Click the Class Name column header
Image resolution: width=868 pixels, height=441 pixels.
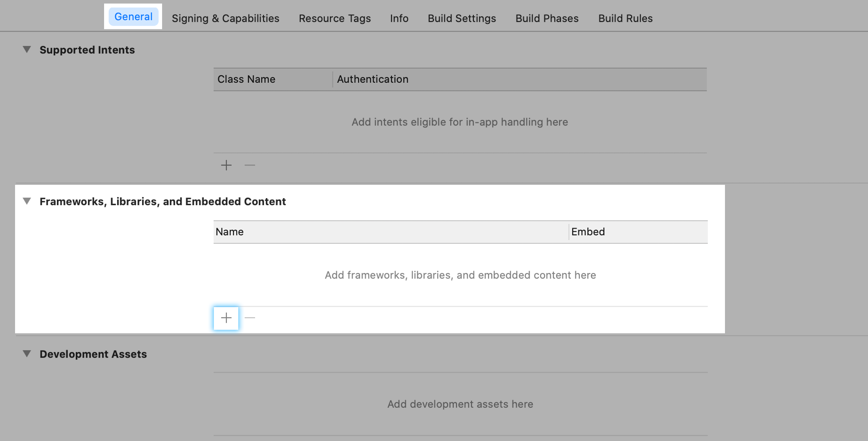pyautogui.click(x=246, y=79)
